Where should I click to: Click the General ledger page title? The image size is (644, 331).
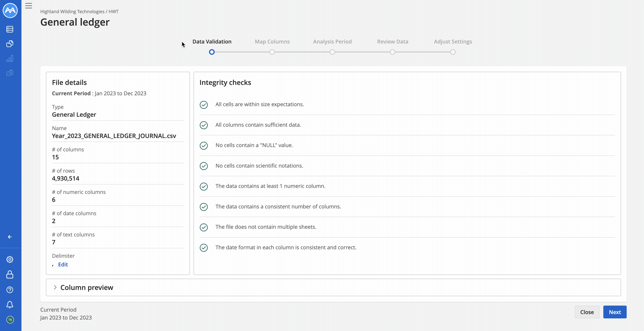pyautogui.click(x=75, y=22)
